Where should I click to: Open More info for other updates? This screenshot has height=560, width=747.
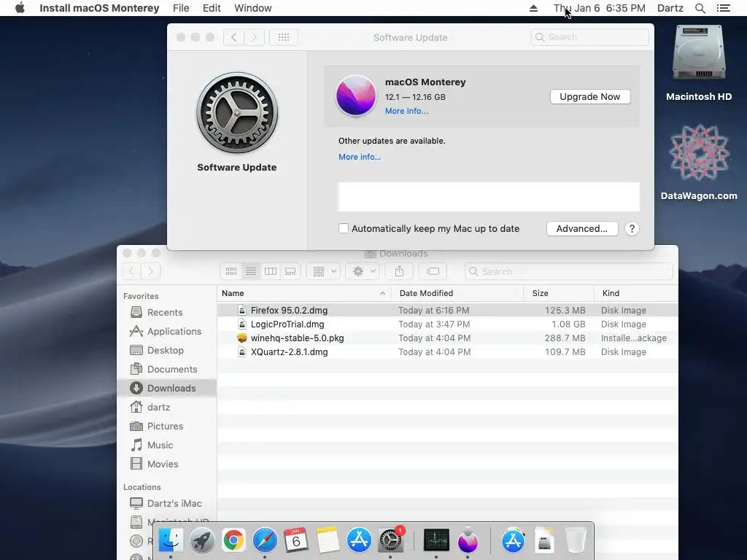click(360, 157)
